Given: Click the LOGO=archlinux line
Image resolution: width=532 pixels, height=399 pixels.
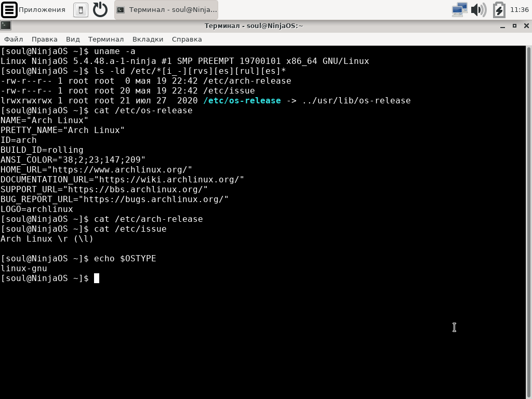Looking at the screenshot, I should coord(37,209).
